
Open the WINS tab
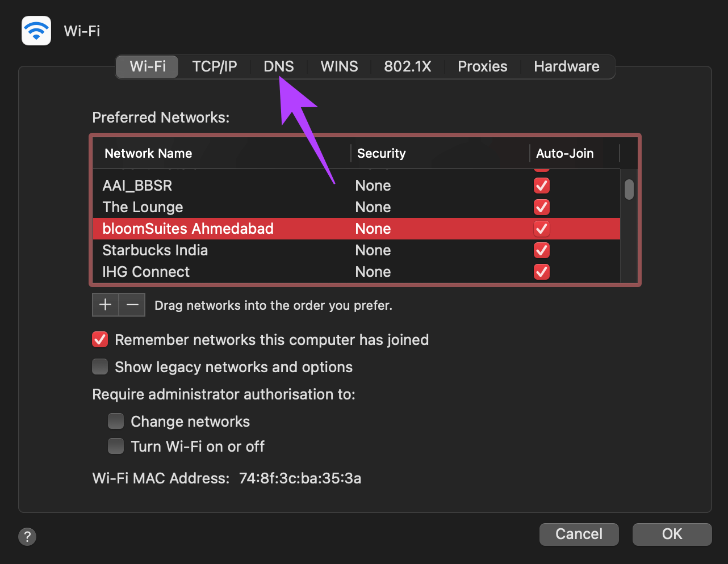[x=339, y=66]
